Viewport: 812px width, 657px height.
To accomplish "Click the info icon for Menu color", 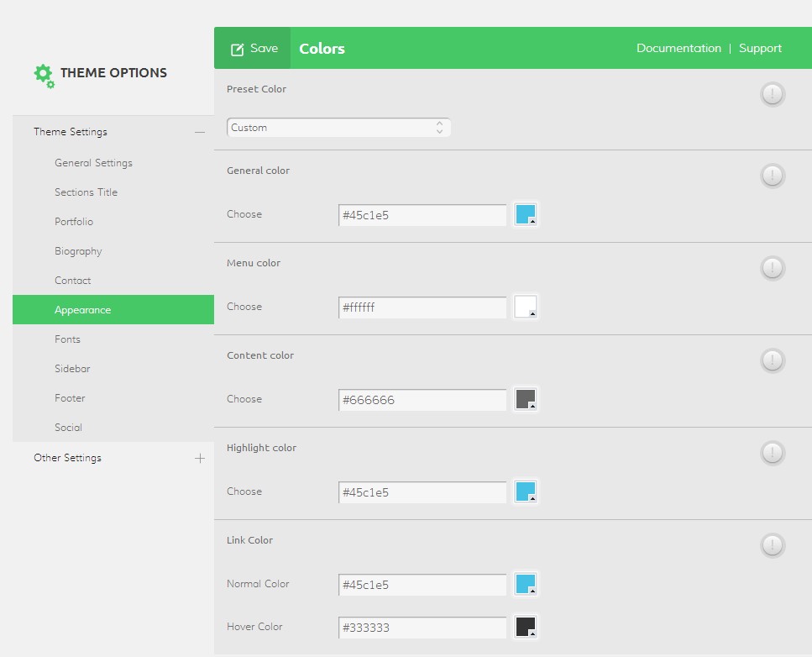I will pyautogui.click(x=773, y=268).
